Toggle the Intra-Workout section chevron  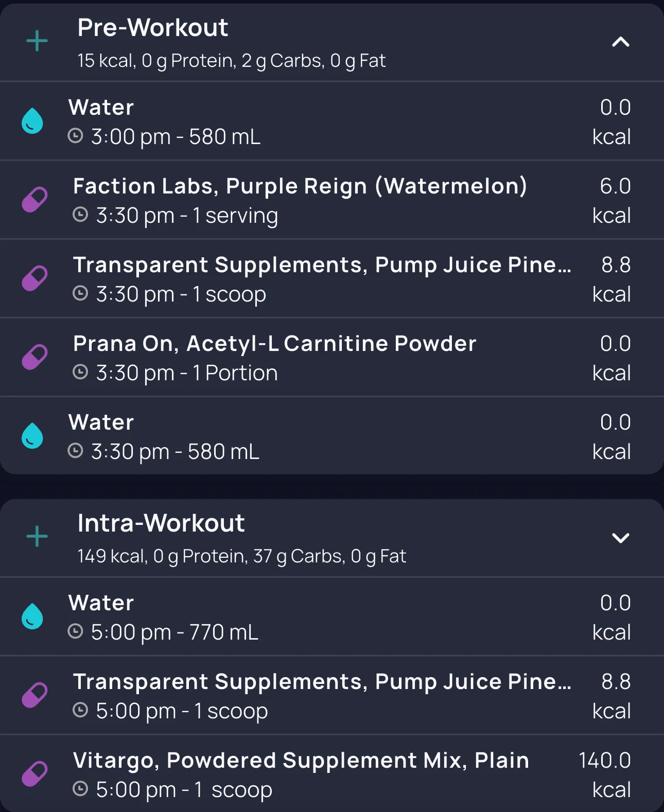(x=621, y=538)
